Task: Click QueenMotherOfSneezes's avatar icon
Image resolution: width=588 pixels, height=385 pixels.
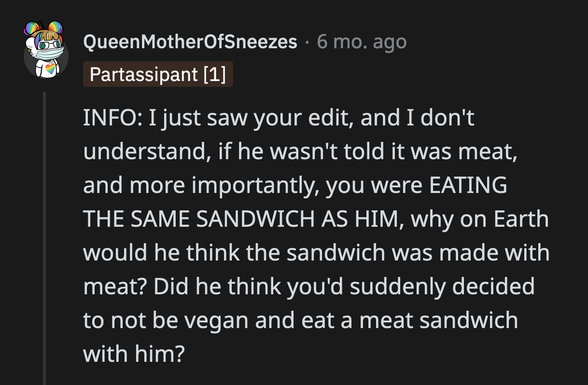Action: pos(47,48)
